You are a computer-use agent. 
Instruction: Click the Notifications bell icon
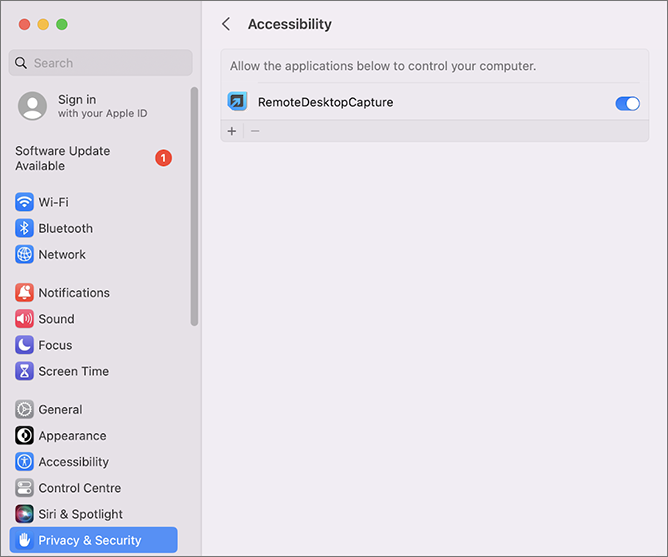click(25, 293)
